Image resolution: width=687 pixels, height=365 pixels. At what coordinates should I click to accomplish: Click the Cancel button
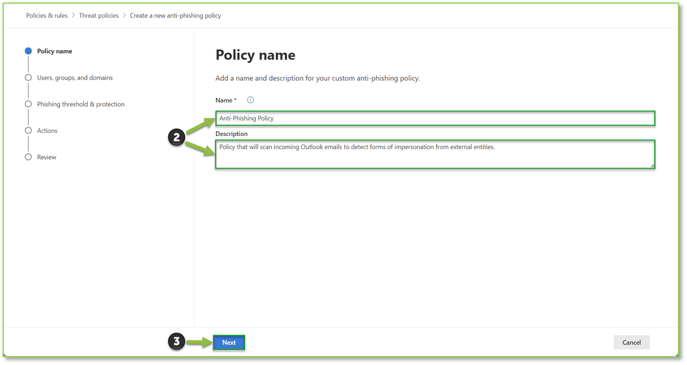point(631,343)
